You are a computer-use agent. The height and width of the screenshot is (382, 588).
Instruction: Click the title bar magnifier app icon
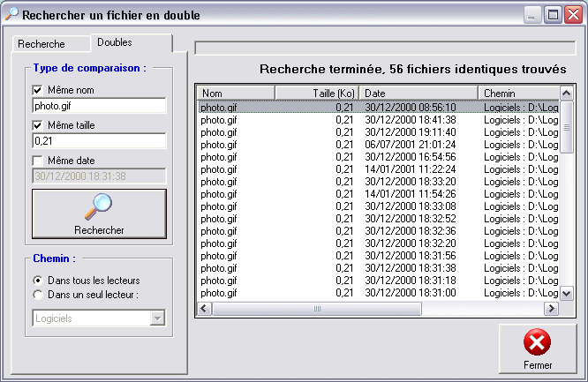pos(11,15)
